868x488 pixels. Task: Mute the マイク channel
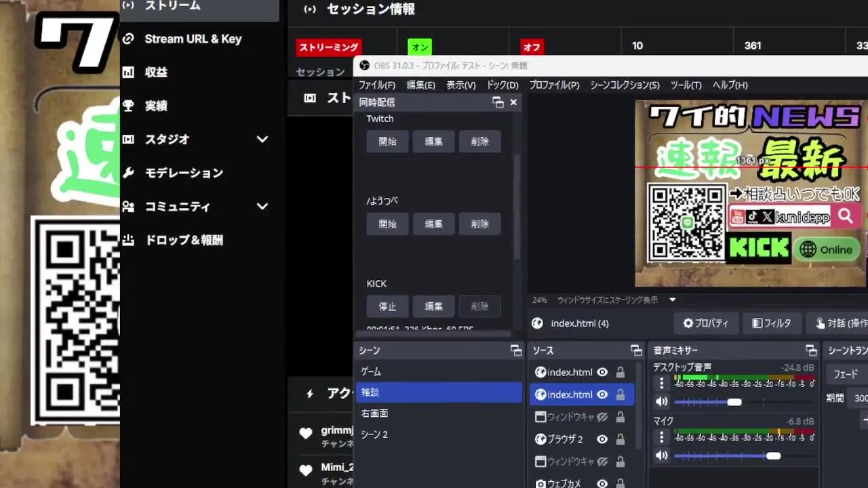tap(661, 456)
